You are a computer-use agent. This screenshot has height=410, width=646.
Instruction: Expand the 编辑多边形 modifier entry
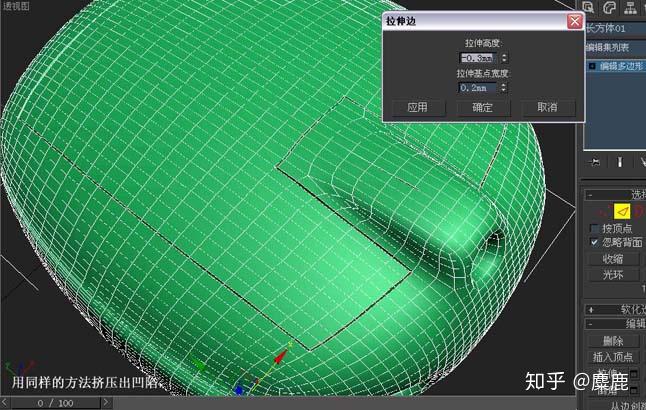(x=592, y=66)
